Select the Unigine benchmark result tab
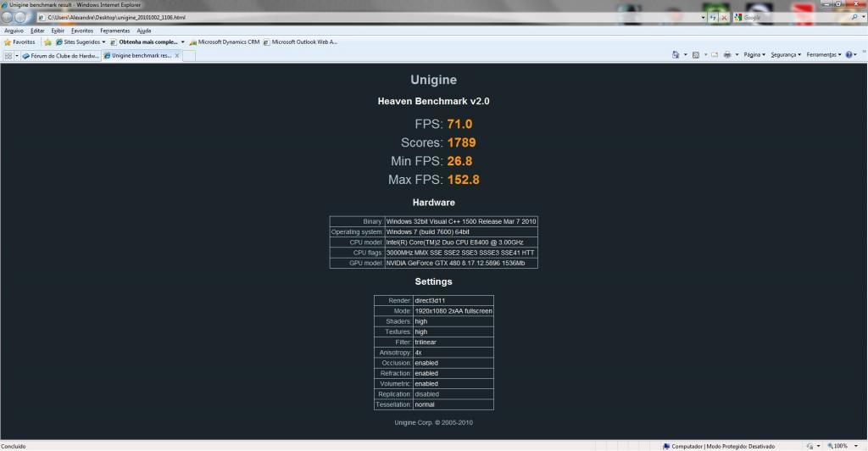The image size is (868, 451). point(142,55)
